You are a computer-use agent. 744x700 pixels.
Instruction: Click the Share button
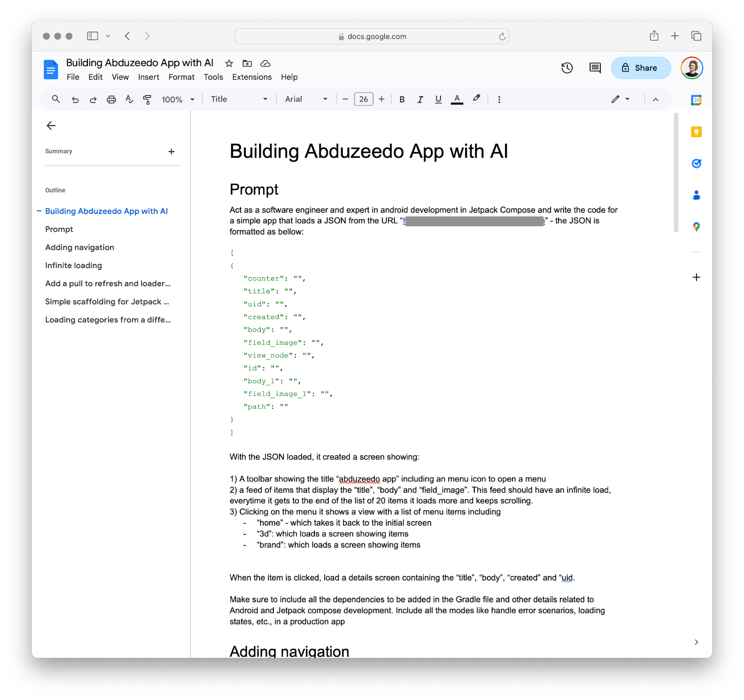click(641, 68)
